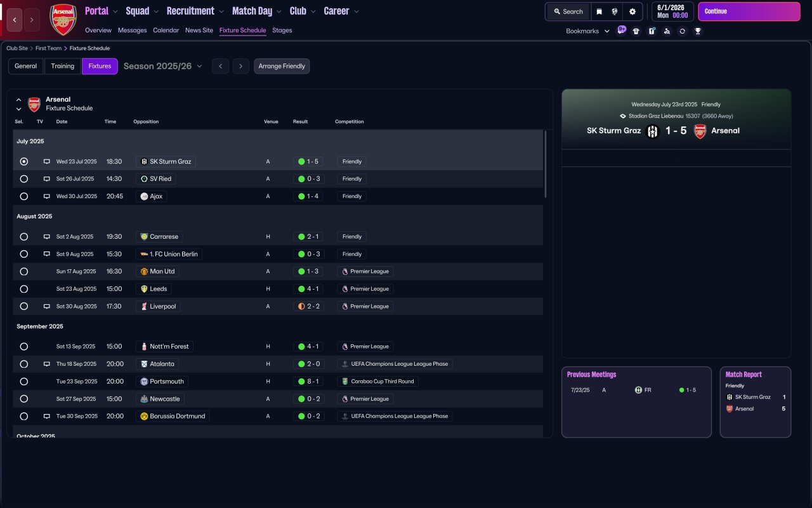Click the Borussia Dortmund club badge in the list
The height and width of the screenshot is (508, 812).
(144, 417)
